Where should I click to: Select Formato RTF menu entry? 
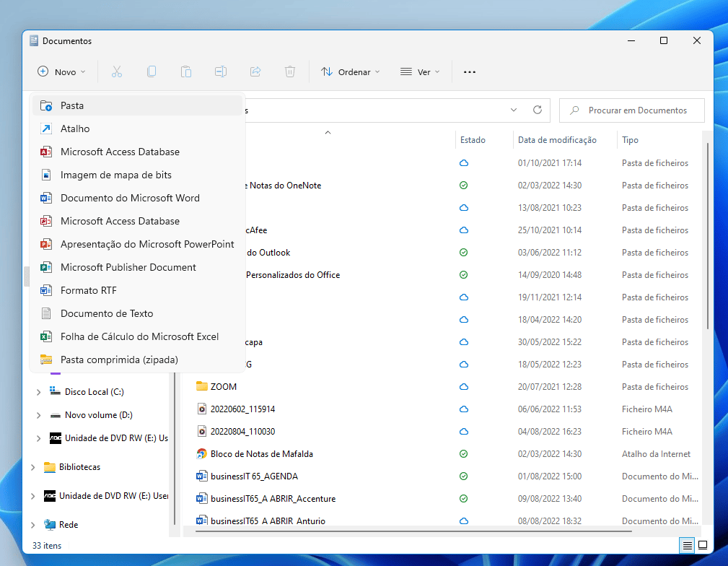[137, 290]
